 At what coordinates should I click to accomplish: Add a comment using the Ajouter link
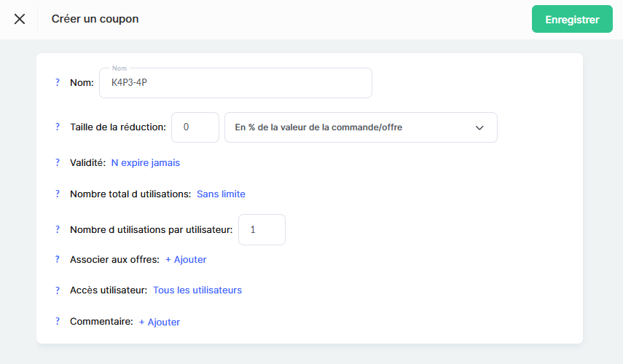click(160, 322)
